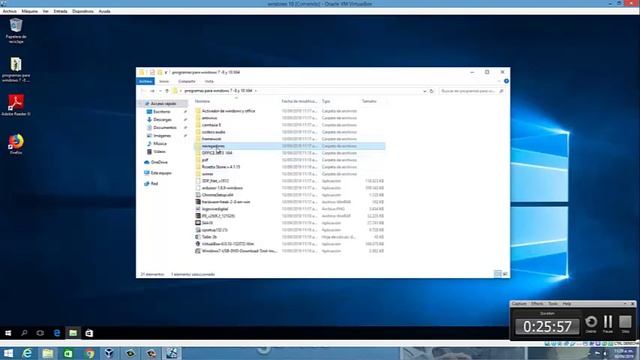Open VirtualBox Ayuda menu

(104, 11)
